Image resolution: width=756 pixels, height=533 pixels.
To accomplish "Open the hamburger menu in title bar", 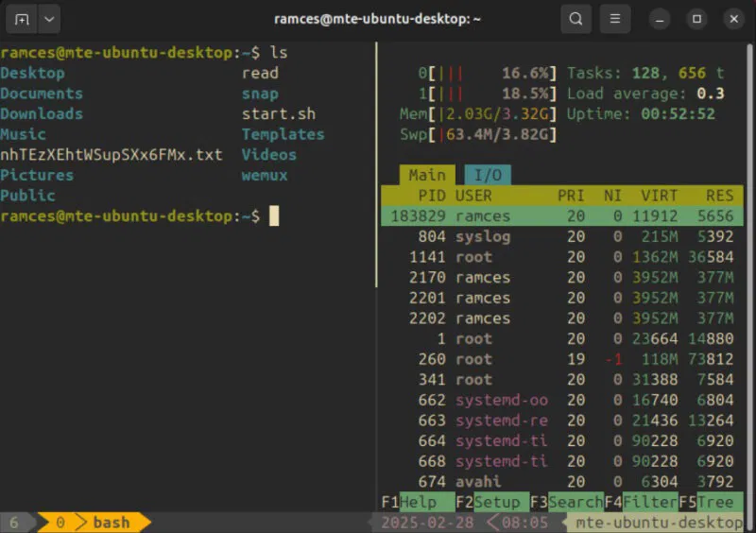I will tap(615, 18).
